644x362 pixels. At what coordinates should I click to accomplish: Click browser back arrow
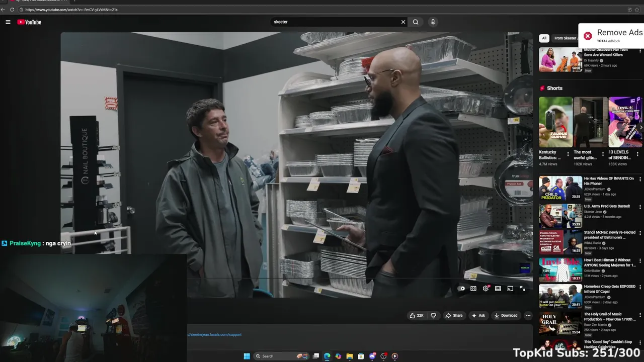[3, 10]
